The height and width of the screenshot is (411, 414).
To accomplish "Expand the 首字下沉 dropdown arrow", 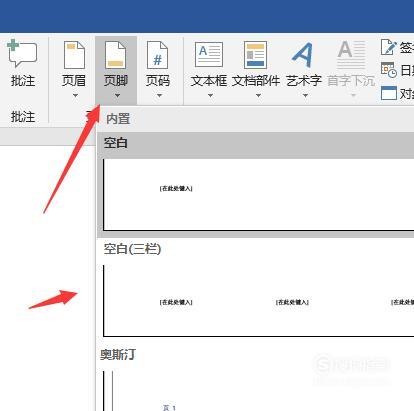I will (353, 96).
